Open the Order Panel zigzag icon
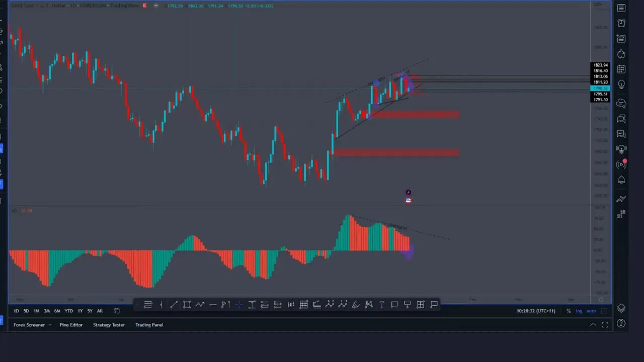The height and width of the screenshot is (362, 644). pyautogui.click(x=621, y=199)
